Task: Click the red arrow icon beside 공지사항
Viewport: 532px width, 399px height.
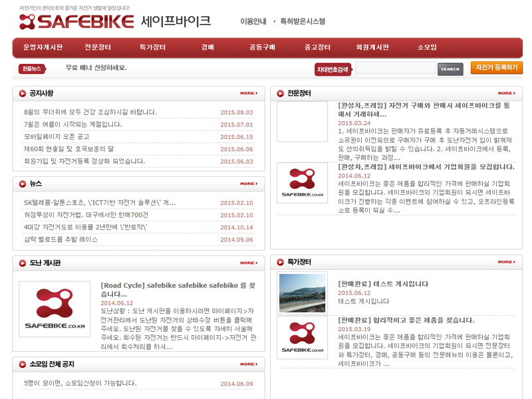Action: tap(23, 93)
